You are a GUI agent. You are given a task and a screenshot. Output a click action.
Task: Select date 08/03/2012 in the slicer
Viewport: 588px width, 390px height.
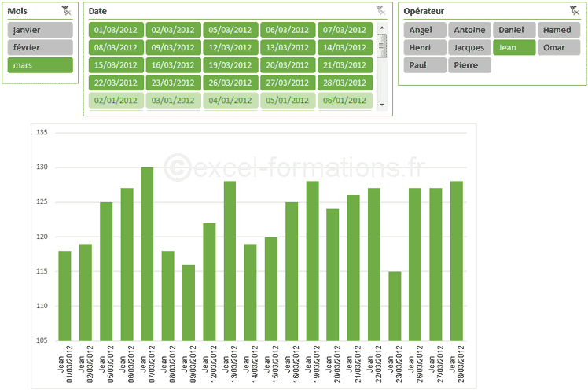[x=116, y=48]
